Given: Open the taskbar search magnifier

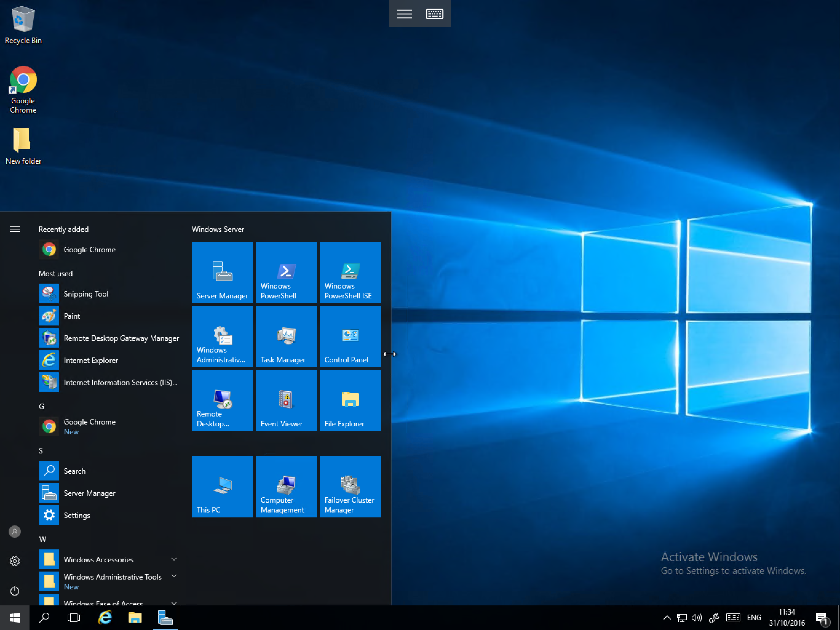Looking at the screenshot, I should pos(45,618).
